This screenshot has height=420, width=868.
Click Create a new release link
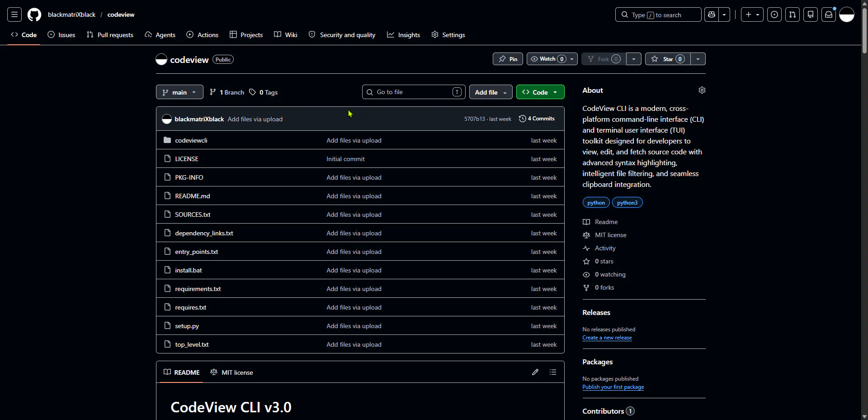pos(607,338)
